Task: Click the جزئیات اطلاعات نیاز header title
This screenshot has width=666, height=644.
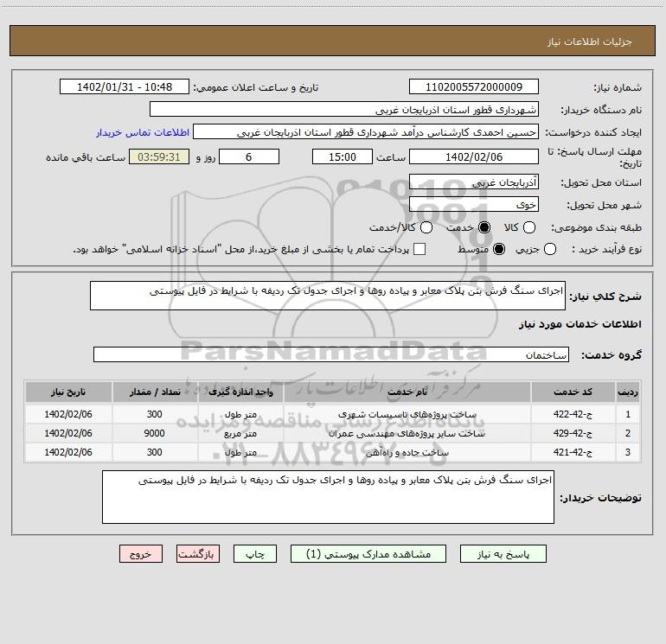Action: 590,41
